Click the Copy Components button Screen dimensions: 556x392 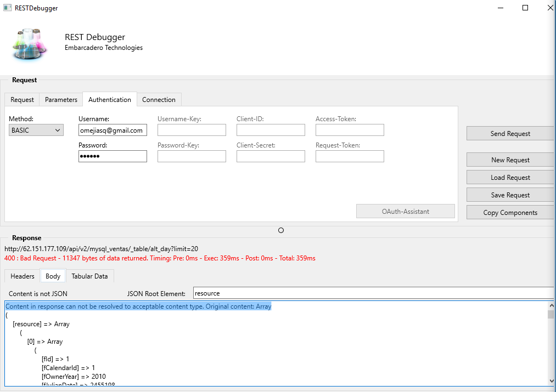(510, 213)
